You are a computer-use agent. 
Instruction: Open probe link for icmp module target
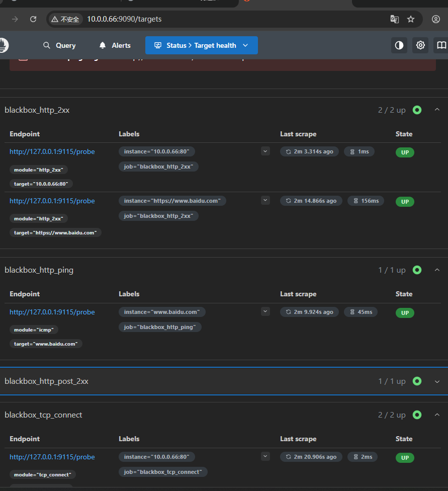click(x=52, y=312)
